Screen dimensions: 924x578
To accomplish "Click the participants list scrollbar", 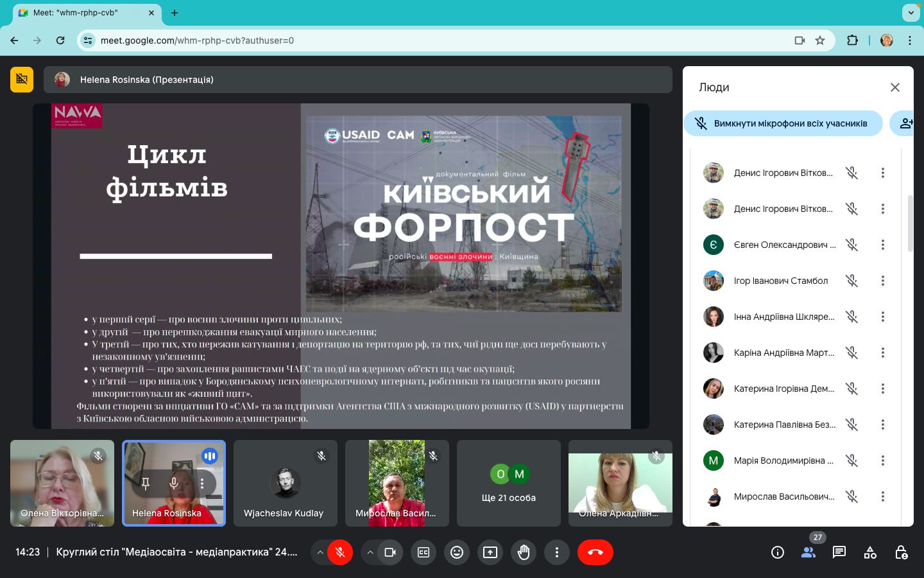I will click(910, 223).
